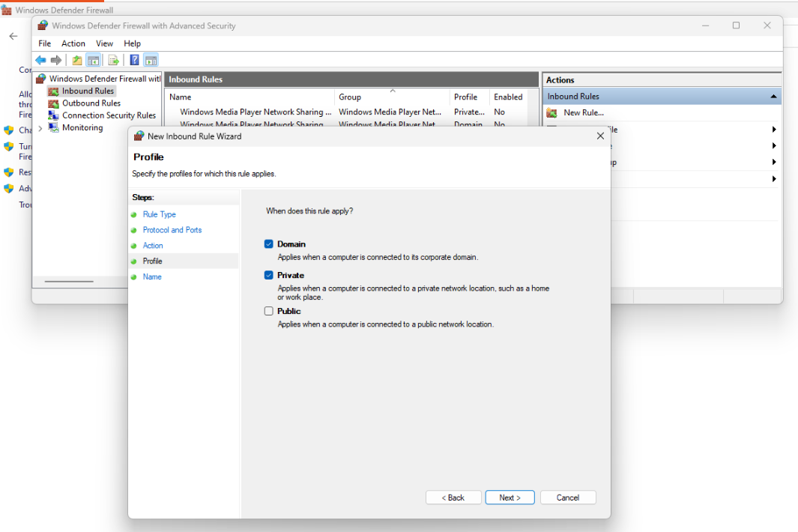The width and height of the screenshot is (798, 532).
Task: Click the blue back arrow toolbar icon
Action: pos(40,60)
